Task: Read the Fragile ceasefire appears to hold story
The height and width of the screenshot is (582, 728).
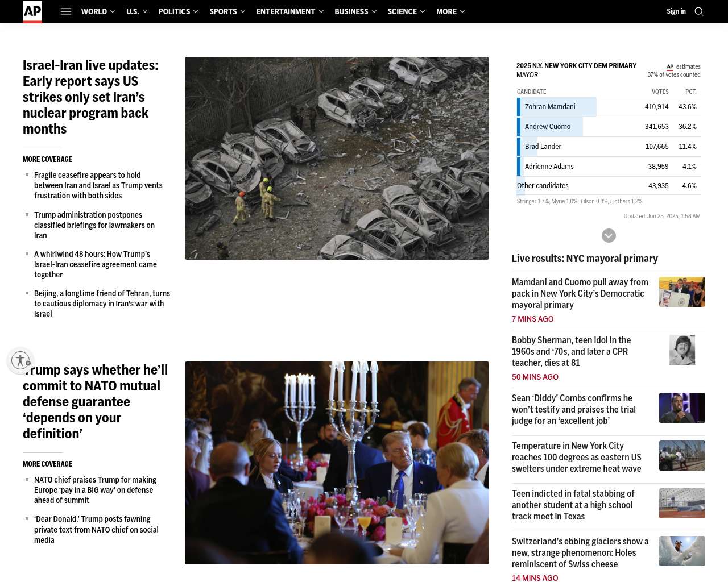Action: [x=98, y=185]
